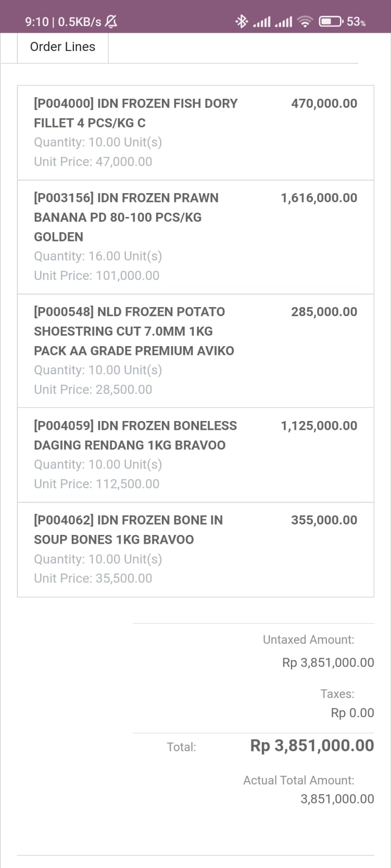Tap the Taxes Rp 0.00 value
Screen dimensions: 391x868
coord(352,713)
